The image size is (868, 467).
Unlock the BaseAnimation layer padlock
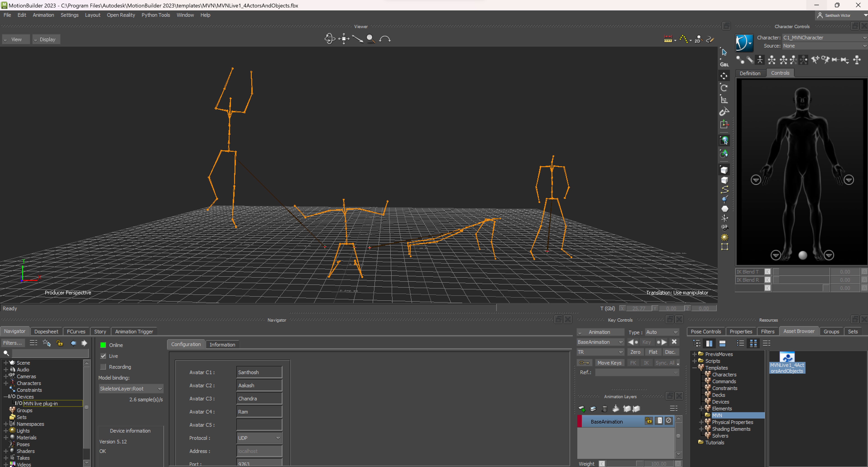tap(649, 421)
